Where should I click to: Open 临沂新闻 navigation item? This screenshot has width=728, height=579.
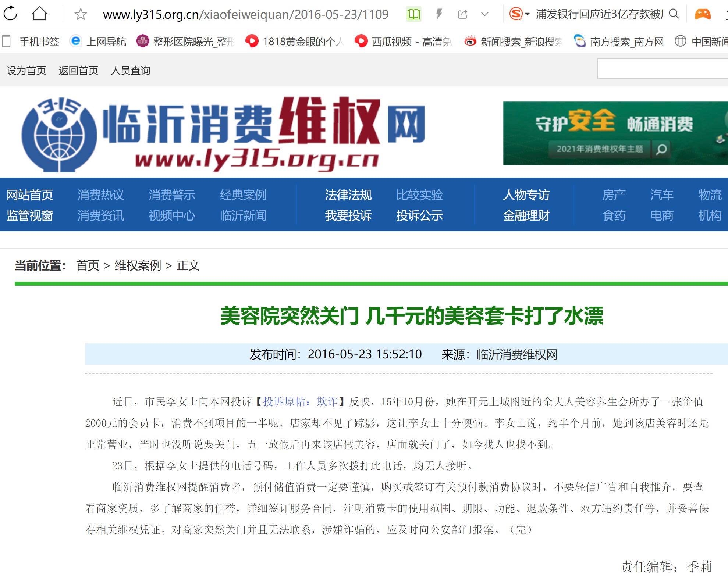coord(243,215)
